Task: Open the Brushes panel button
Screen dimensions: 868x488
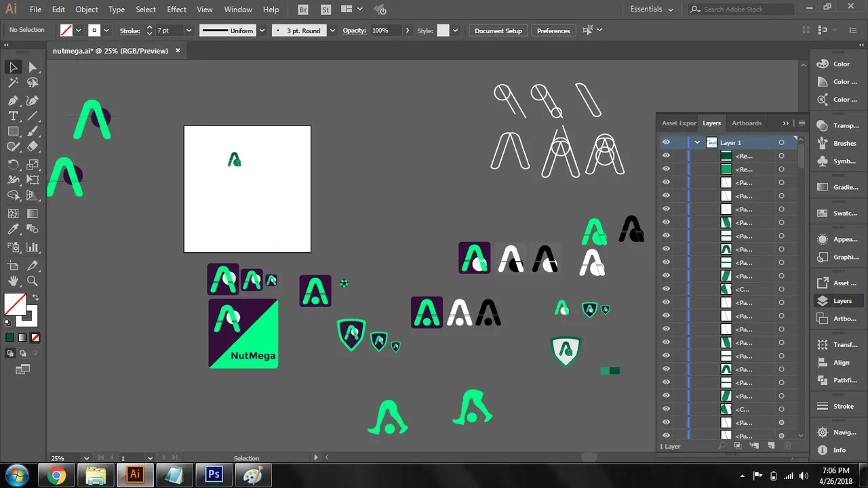Action: 837,143
